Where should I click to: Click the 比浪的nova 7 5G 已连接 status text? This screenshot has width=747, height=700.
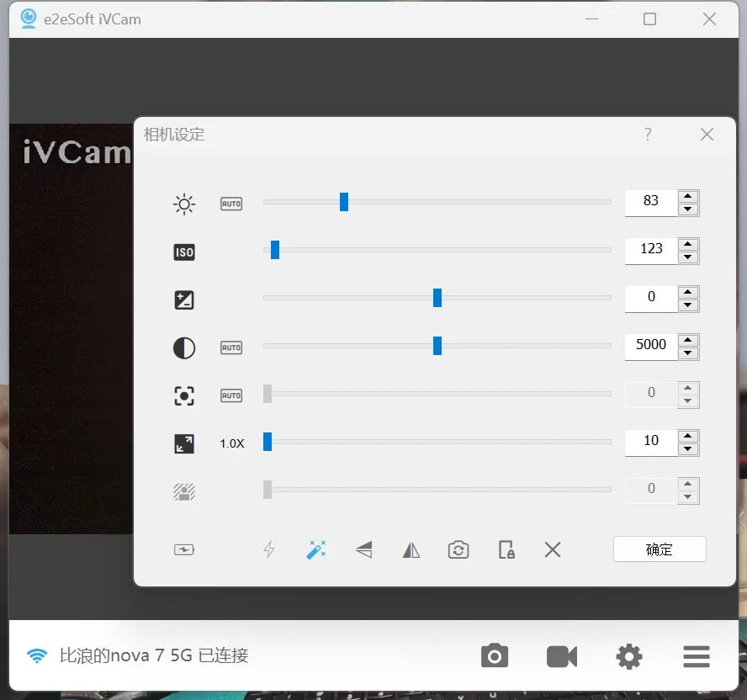click(x=154, y=655)
